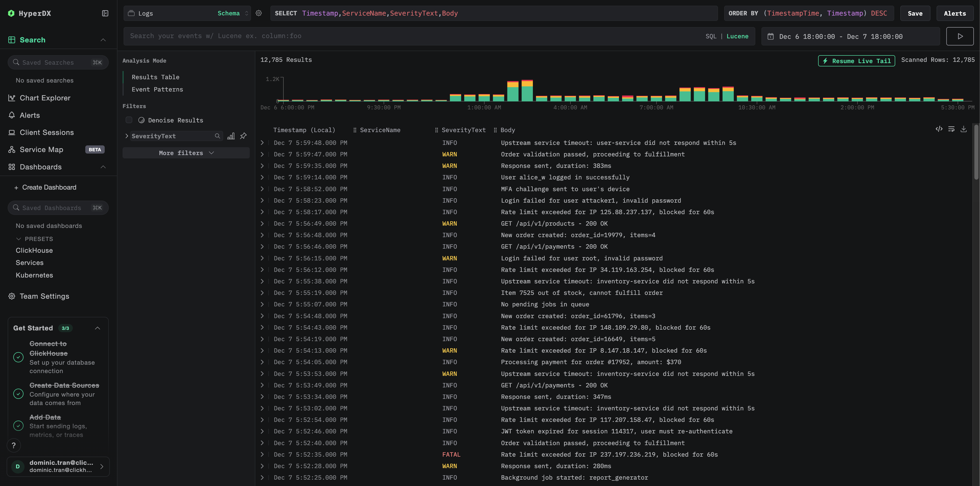The height and width of the screenshot is (486, 980).
Task: Open the Chart Explorer sidebar item
Action: pos(44,98)
